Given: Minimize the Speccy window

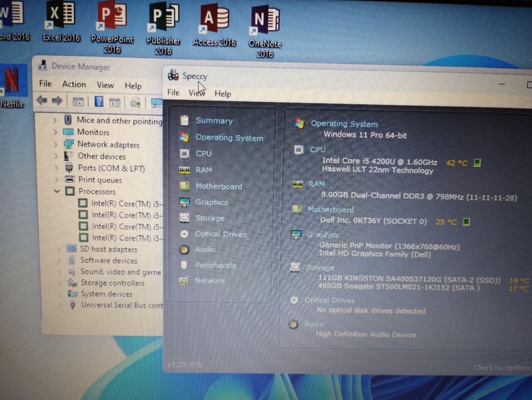Looking at the screenshot, I should pos(502,84).
